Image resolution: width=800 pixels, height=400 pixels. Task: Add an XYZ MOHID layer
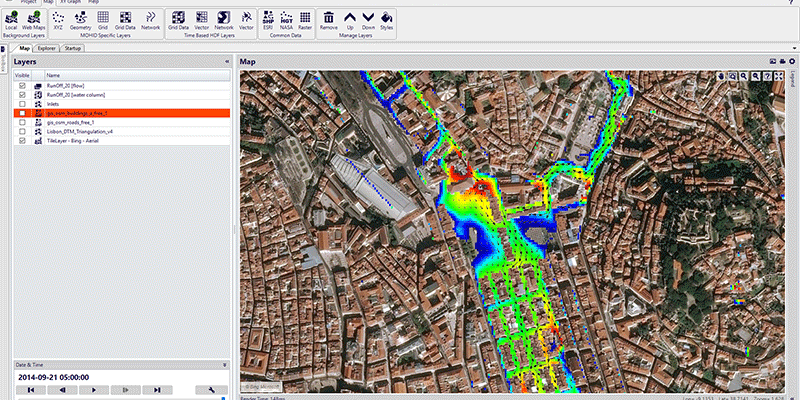tap(57, 20)
